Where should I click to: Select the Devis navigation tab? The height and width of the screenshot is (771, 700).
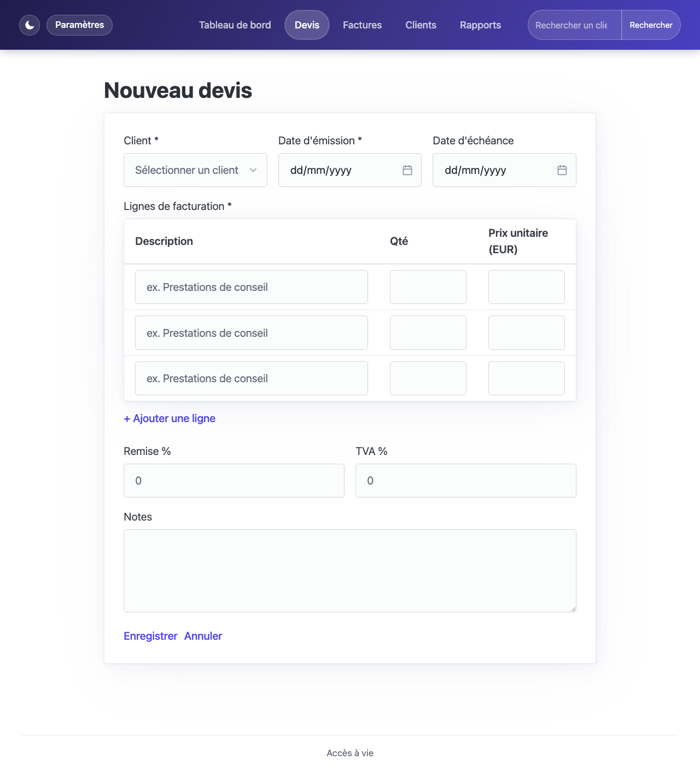[x=307, y=25]
